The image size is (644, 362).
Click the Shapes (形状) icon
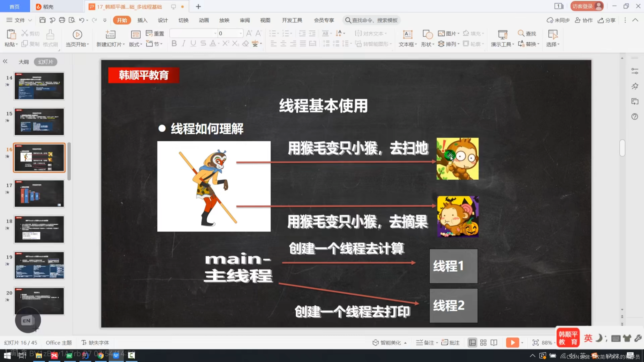point(428,34)
